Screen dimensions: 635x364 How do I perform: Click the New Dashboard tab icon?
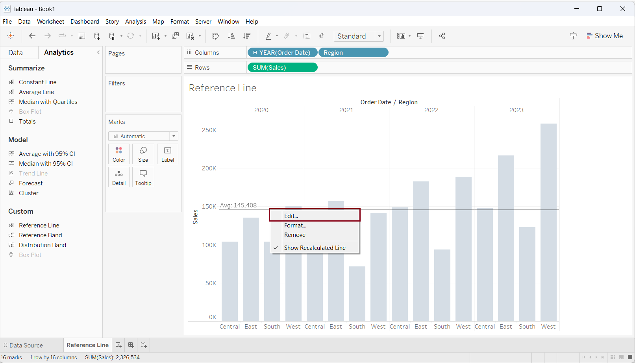(x=131, y=345)
